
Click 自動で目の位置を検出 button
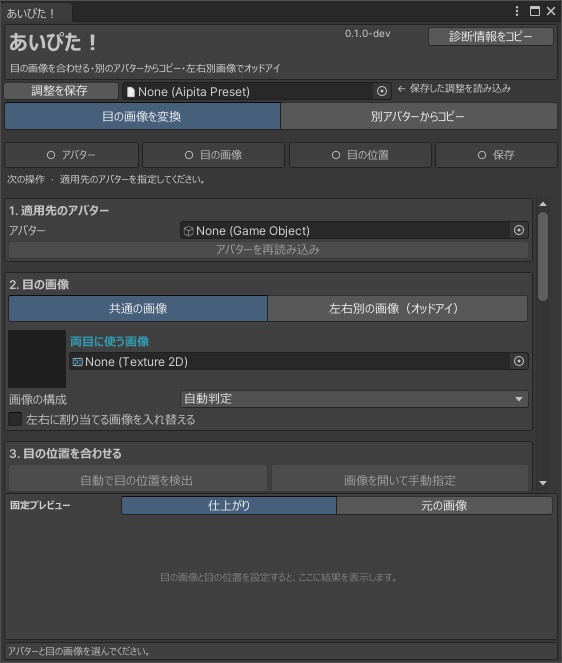tap(138, 480)
